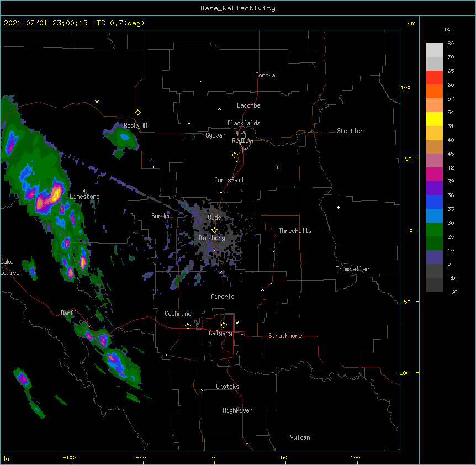Select the 36 dBZ blue legend swatch
Image resolution: width=476 pixels, height=465 pixels.
434,202
